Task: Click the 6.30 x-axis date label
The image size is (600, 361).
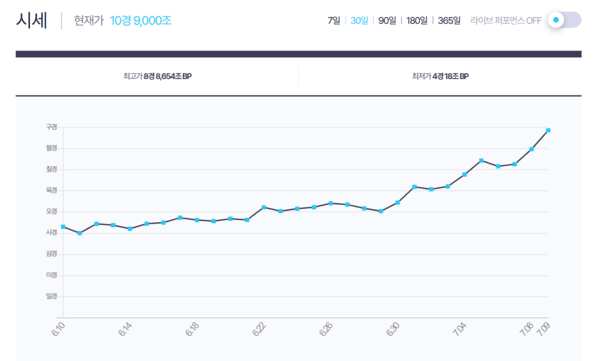Action: coord(393,329)
